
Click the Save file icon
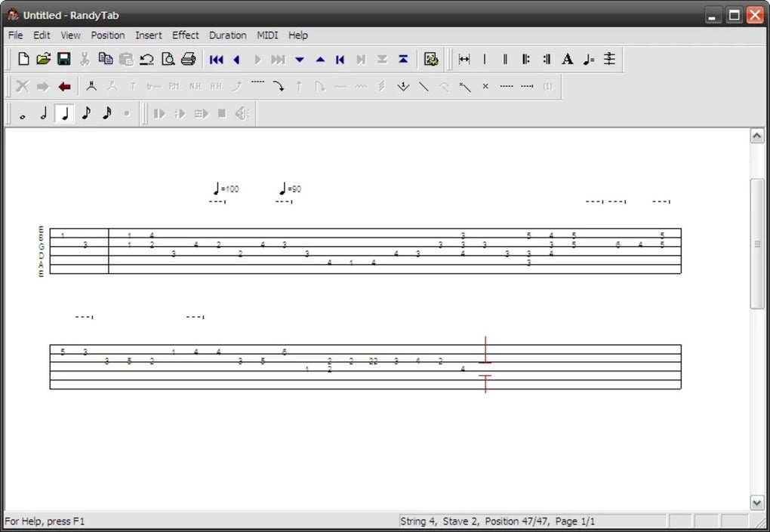[x=64, y=59]
